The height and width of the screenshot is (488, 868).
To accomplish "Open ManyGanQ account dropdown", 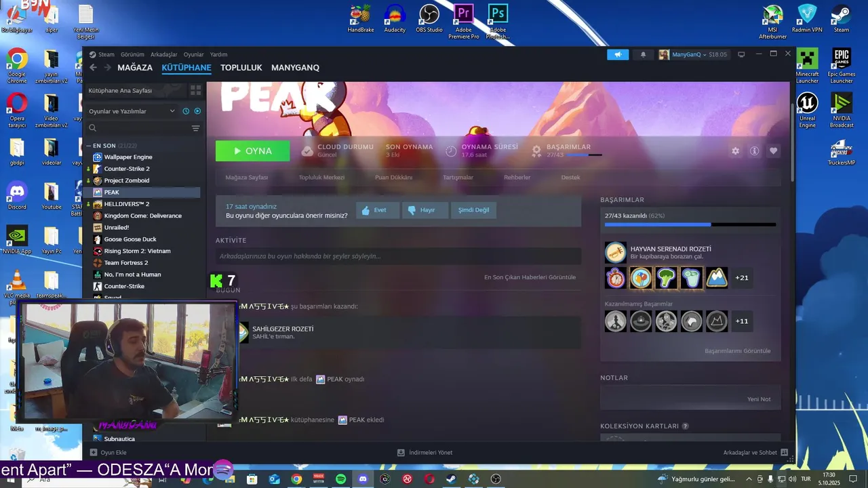I will [692, 54].
